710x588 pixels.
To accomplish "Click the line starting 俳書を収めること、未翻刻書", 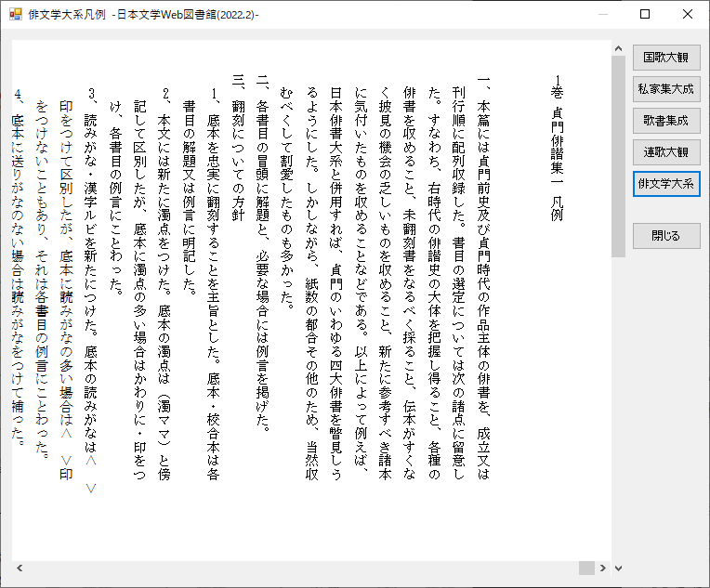I will point(410,283).
